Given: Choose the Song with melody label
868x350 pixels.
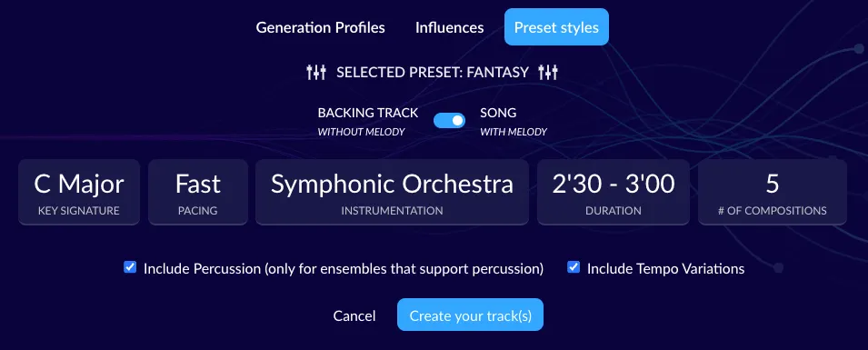Looking at the screenshot, I should click(x=514, y=121).
